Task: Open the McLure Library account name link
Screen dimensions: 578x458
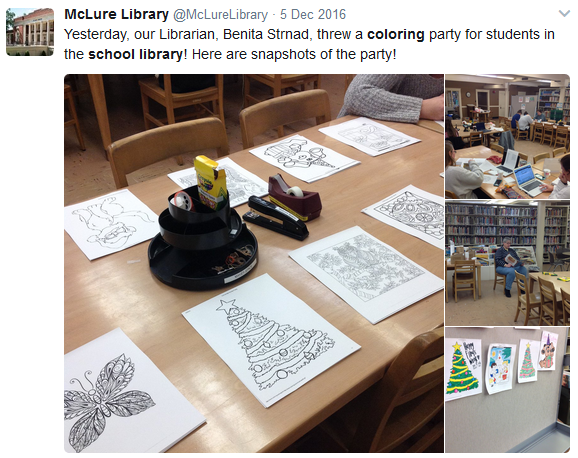Action: [116, 14]
